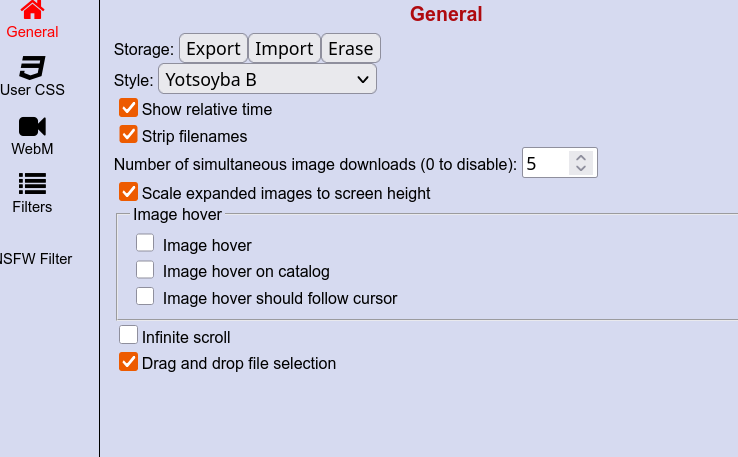Toggle Drag and drop file selection
The image size is (738, 457).
128,362
